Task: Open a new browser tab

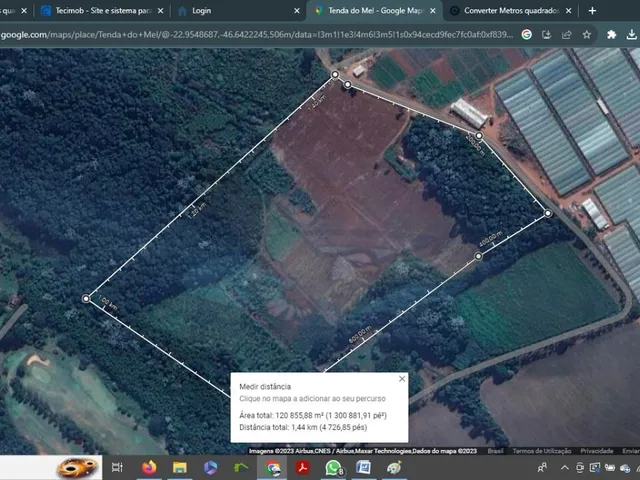Action: pyautogui.click(x=592, y=11)
